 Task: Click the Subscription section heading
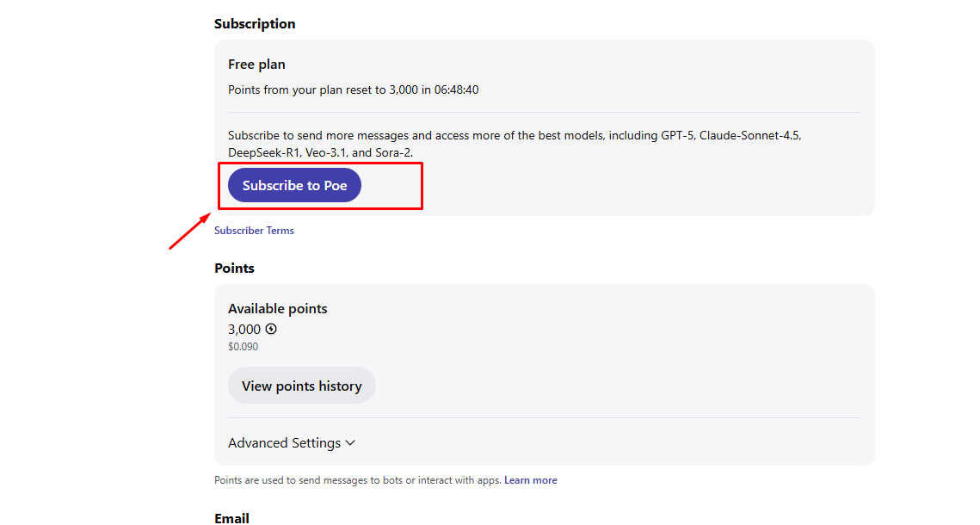click(255, 24)
